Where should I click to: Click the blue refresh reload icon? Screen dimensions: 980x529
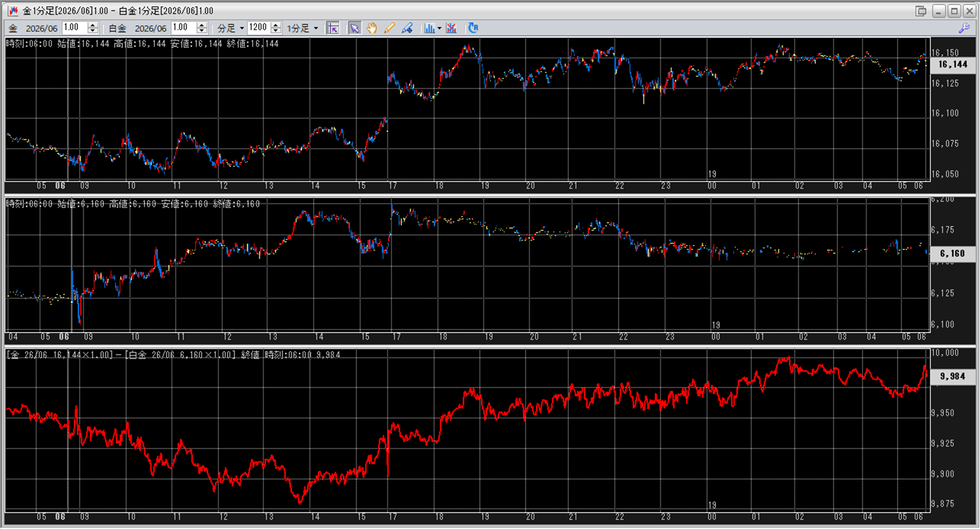(x=473, y=28)
